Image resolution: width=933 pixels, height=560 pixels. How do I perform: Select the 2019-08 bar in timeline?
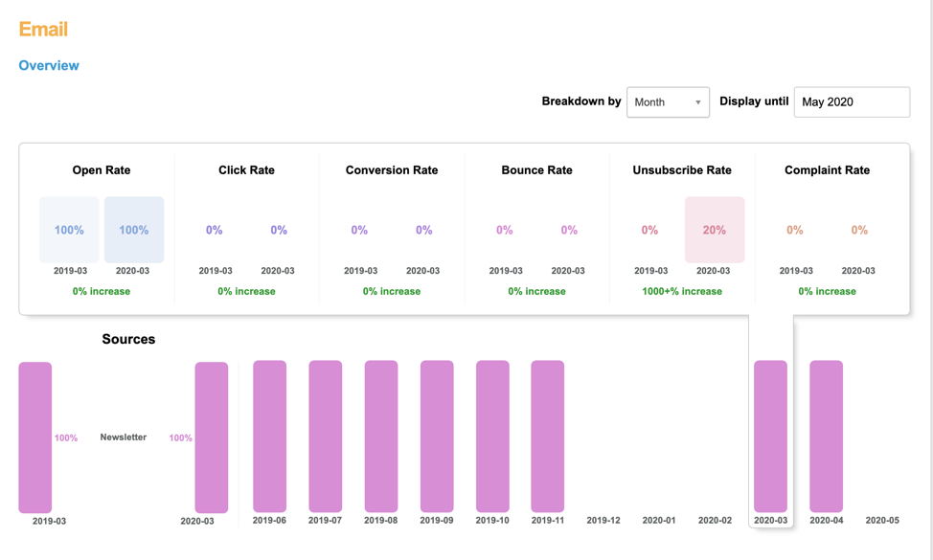381,437
